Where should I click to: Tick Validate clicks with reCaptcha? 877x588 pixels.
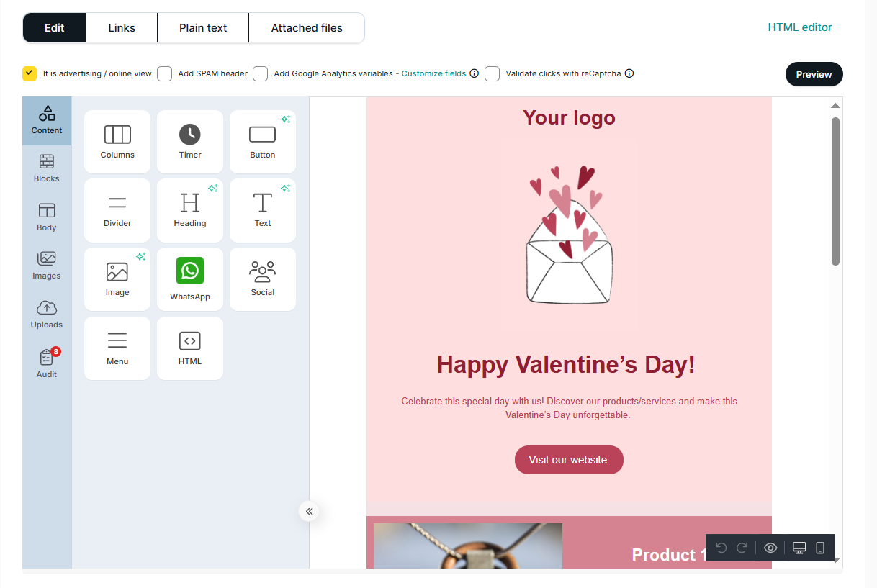[x=493, y=73]
